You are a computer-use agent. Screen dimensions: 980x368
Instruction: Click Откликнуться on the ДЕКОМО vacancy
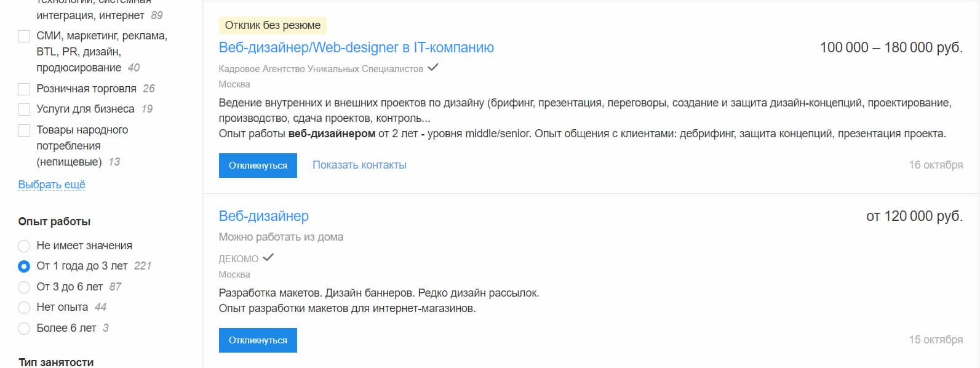coord(258,340)
